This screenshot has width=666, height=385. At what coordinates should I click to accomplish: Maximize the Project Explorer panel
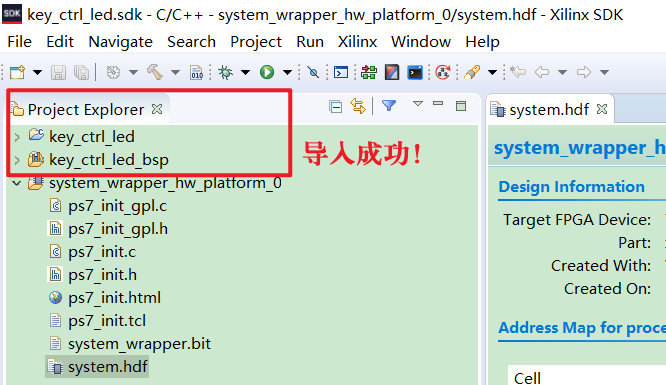click(x=461, y=106)
